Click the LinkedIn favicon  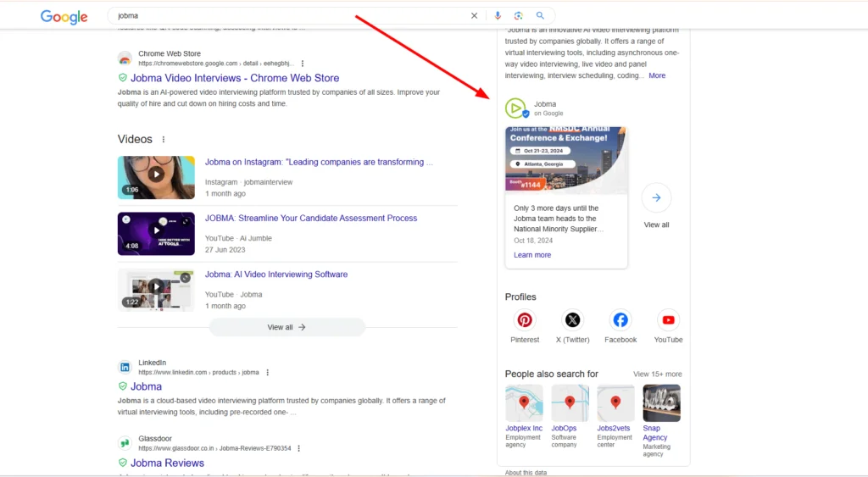(x=125, y=368)
